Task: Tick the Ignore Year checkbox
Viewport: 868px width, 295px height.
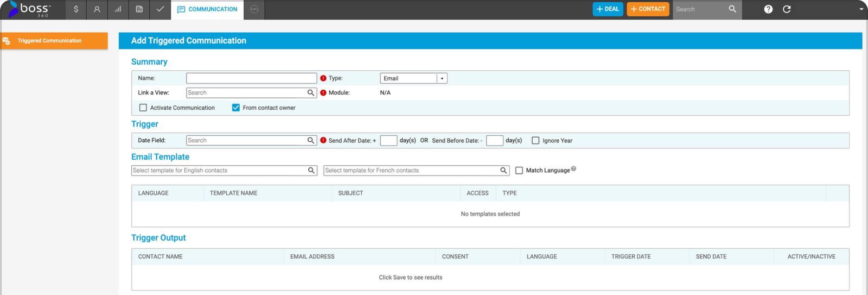Action: tap(535, 140)
